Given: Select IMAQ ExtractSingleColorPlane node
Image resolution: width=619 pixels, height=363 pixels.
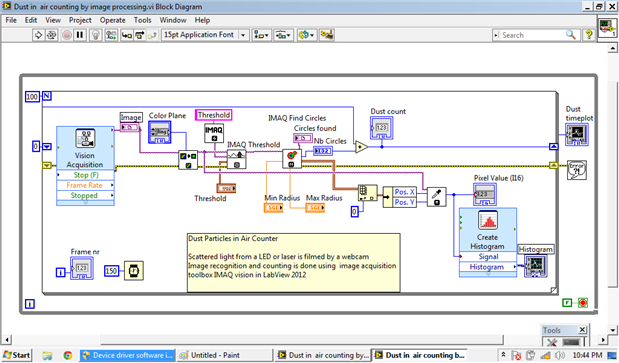Looking at the screenshot, I should (x=188, y=160).
